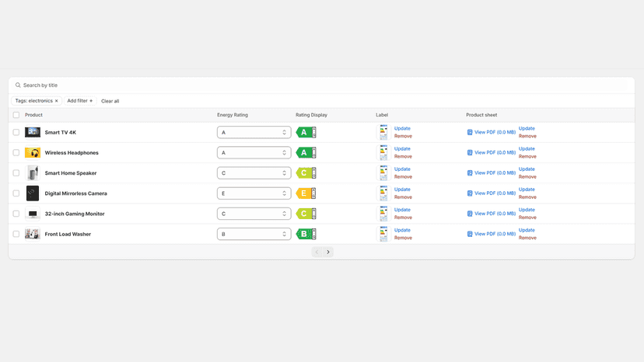Update the label for 32-inch Gaming Monitor
The height and width of the screenshot is (362, 644).
pos(402,210)
